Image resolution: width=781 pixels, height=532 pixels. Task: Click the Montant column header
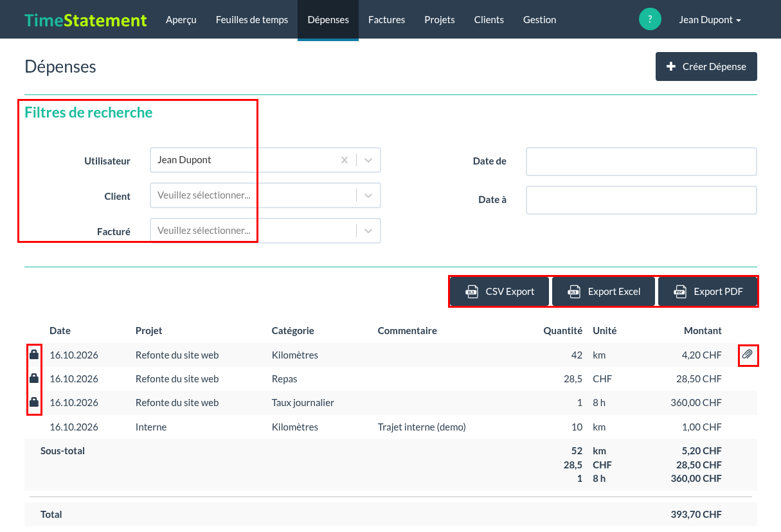703,331
